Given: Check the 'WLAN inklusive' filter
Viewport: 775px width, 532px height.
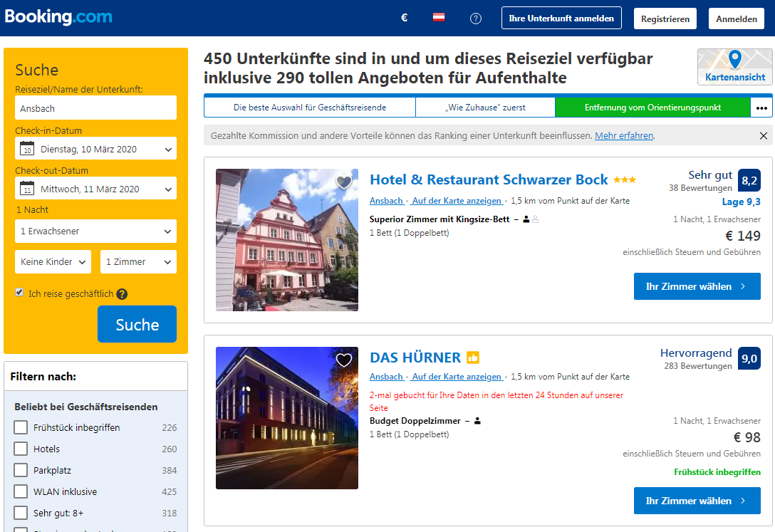Looking at the screenshot, I should [21, 491].
